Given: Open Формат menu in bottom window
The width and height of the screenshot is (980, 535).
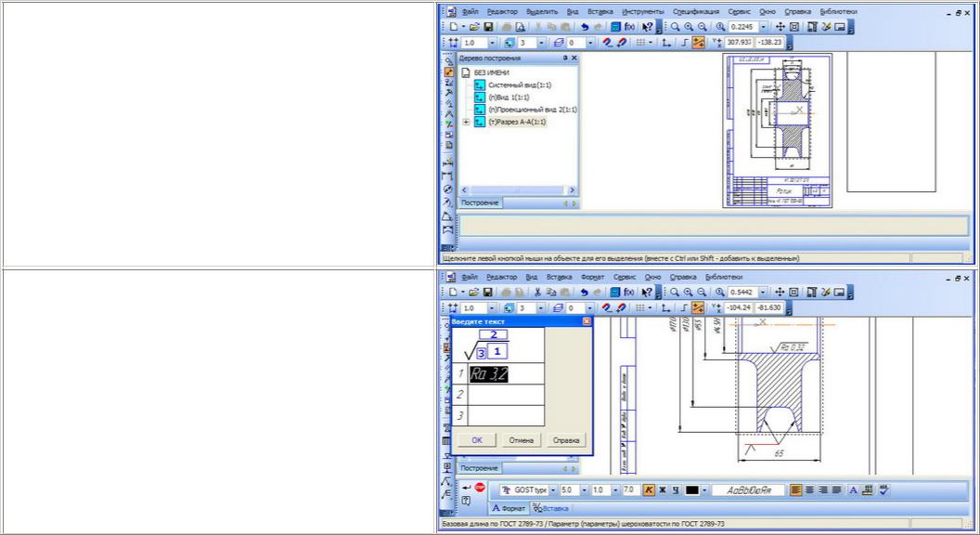Looking at the screenshot, I should 592,277.
